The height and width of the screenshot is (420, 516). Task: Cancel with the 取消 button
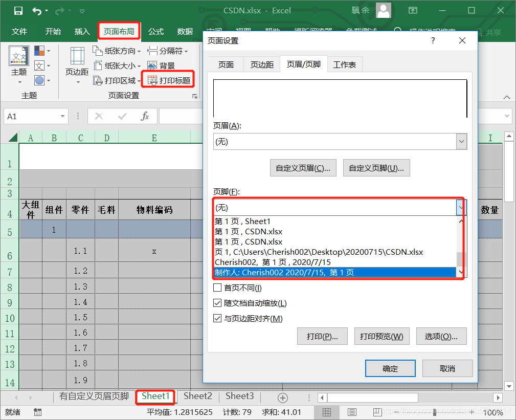pyautogui.click(x=447, y=369)
